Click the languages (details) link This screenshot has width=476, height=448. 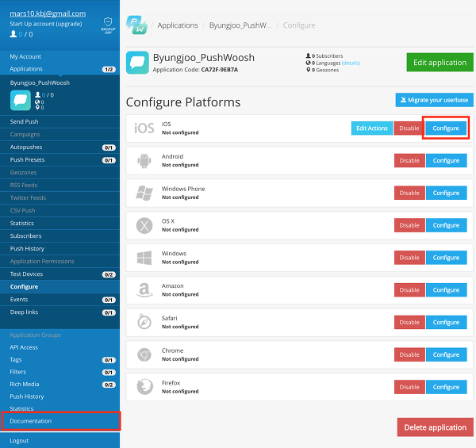click(x=351, y=63)
